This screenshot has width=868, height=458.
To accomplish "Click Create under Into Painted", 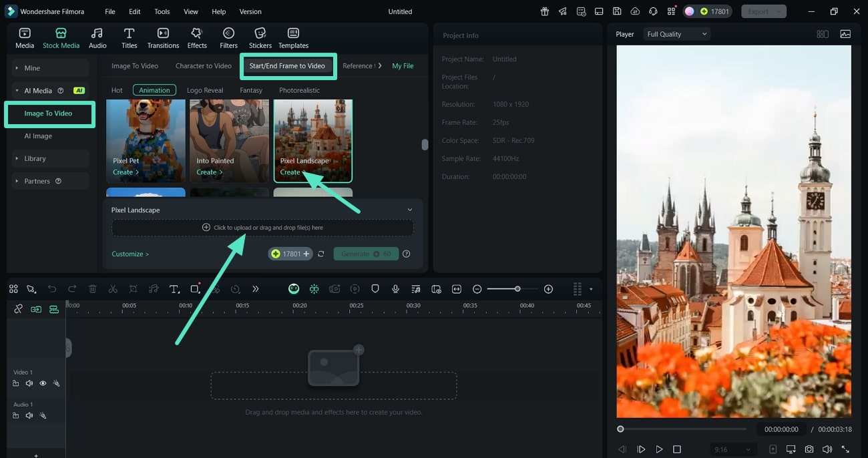I will click(209, 172).
